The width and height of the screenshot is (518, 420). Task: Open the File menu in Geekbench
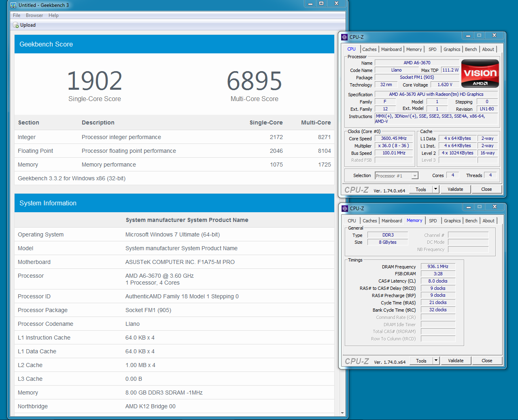tap(17, 15)
